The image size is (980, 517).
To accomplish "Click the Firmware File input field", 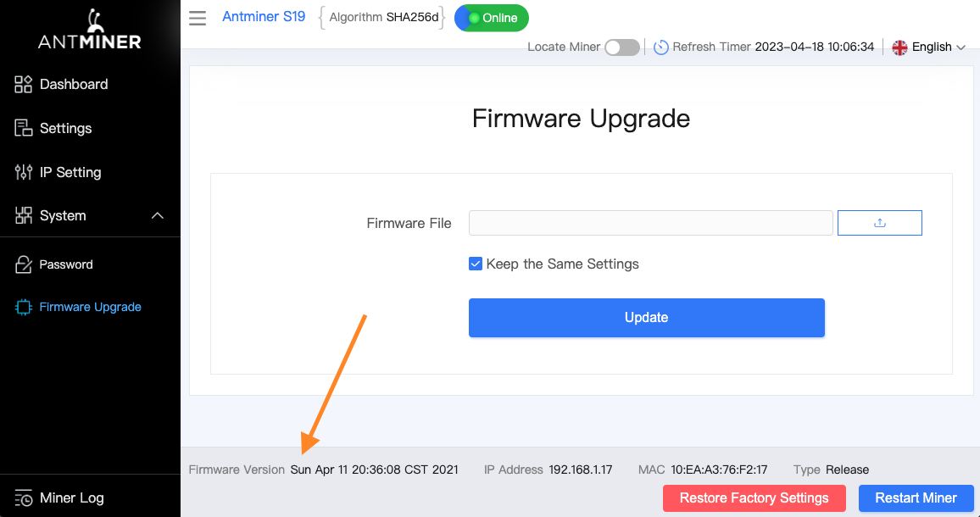I will 651,223.
